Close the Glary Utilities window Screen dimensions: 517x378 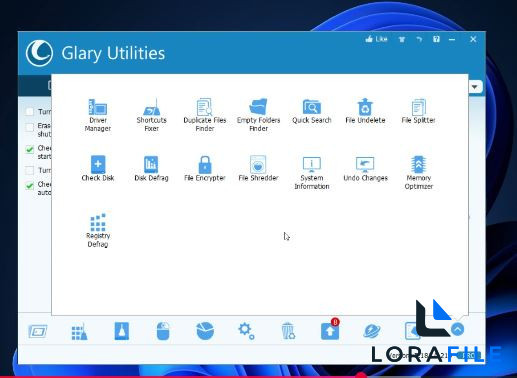473,39
